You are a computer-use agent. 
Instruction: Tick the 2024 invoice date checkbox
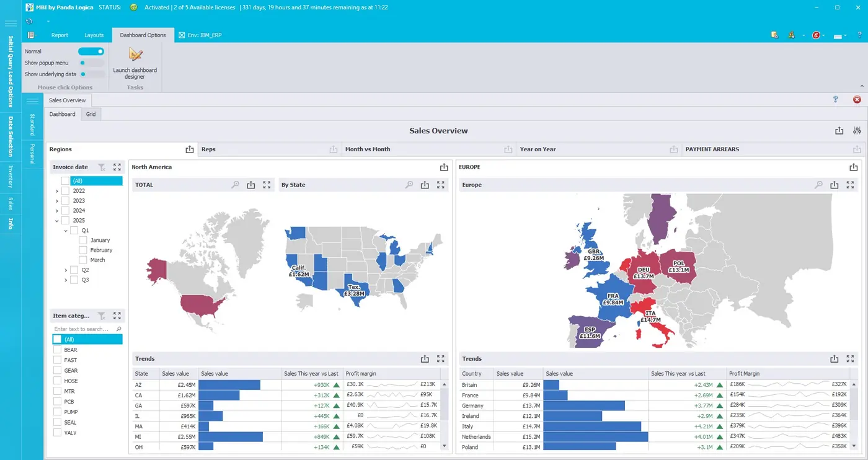tap(65, 211)
